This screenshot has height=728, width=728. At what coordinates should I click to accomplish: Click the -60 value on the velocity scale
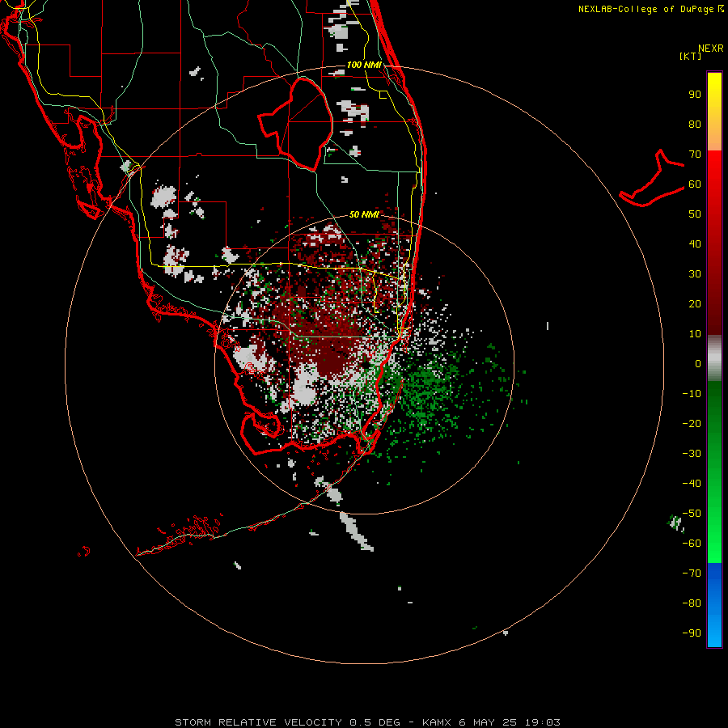pyautogui.click(x=692, y=544)
